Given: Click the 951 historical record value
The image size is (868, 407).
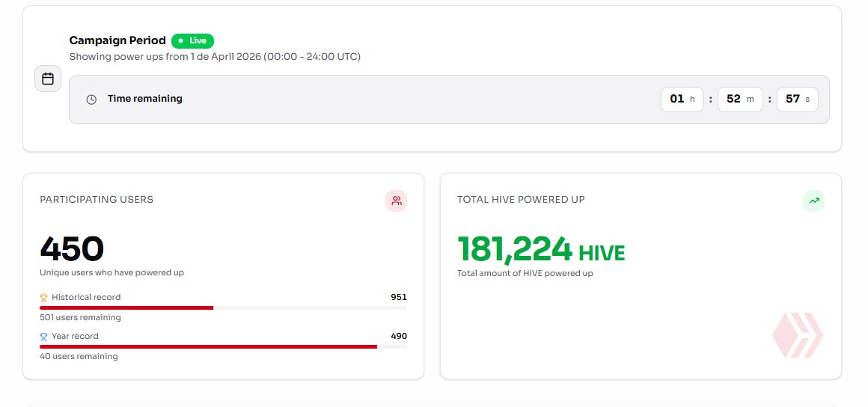Looking at the screenshot, I should coord(399,297).
